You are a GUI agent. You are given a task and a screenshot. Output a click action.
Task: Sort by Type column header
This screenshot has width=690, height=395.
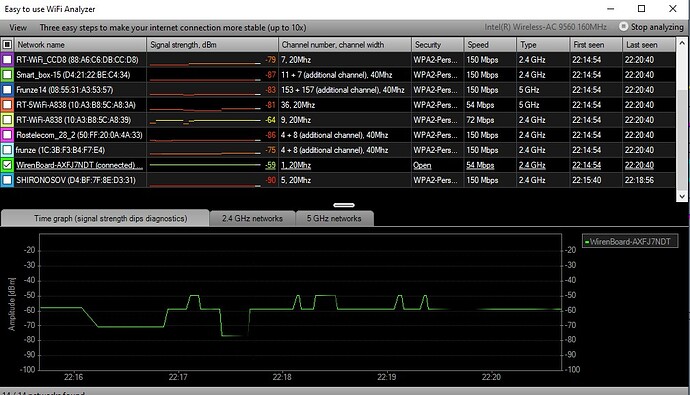(543, 44)
